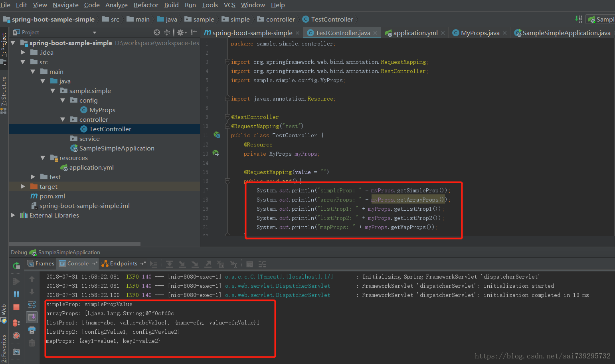The height and width of the screenshot is (364, 615).
Task: Open Structure tool window
Action: [4, 95]
